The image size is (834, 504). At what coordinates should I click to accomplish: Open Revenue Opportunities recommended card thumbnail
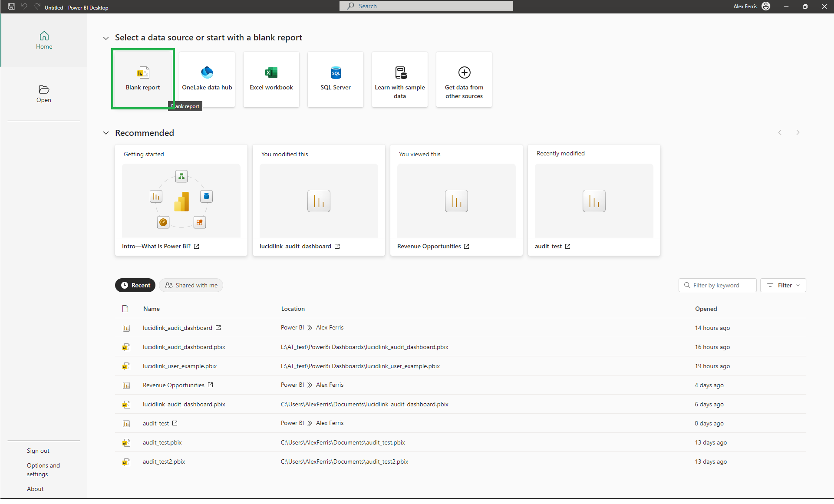pyautogui.click(x=456, y=201)
